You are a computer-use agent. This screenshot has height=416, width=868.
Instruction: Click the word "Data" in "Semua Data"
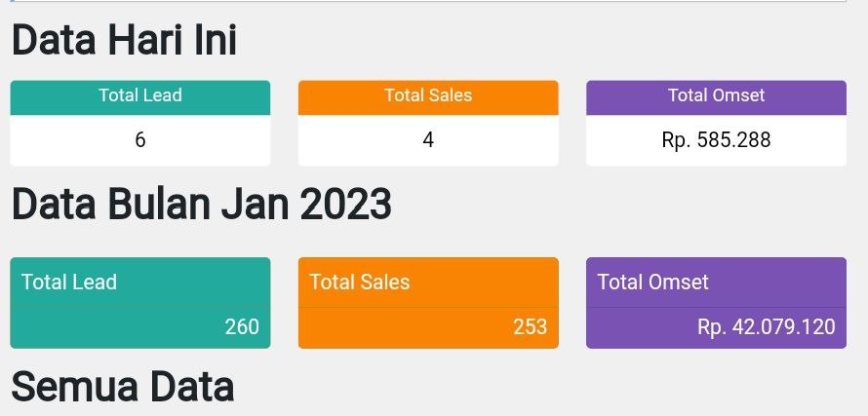pos(191,387)
